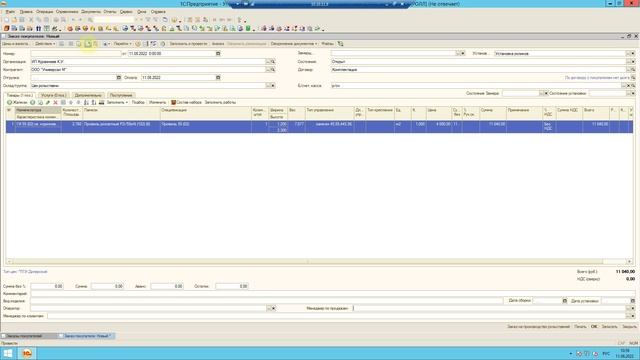Switch to the Поступление tab
Image resolution: width=640 pixels, height=360 pixels.
coord(121,95)
